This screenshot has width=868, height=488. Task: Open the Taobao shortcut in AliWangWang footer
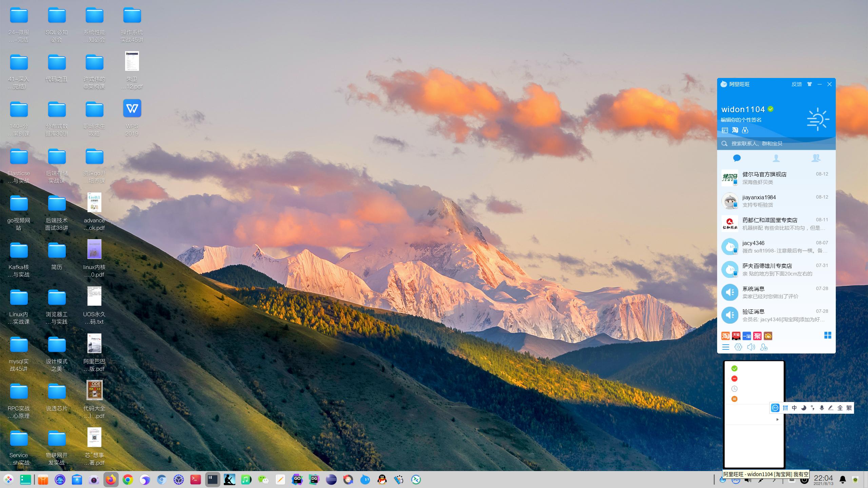click(x=726, y=336)
